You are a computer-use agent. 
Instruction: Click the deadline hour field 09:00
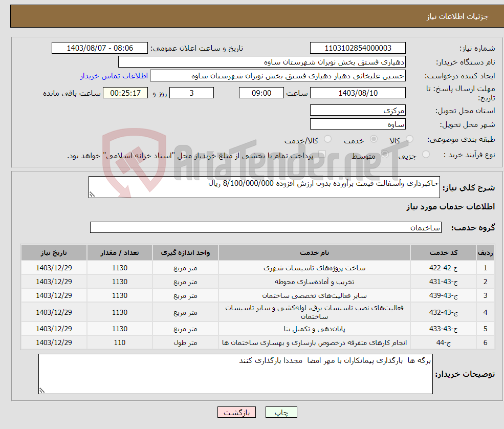pyautogui.click(x=261, y=93)
